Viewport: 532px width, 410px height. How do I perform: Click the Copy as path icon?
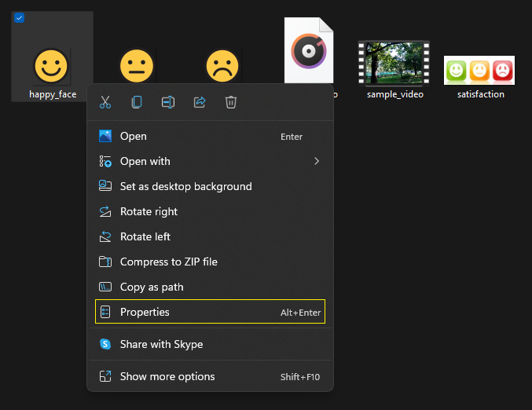105,287
